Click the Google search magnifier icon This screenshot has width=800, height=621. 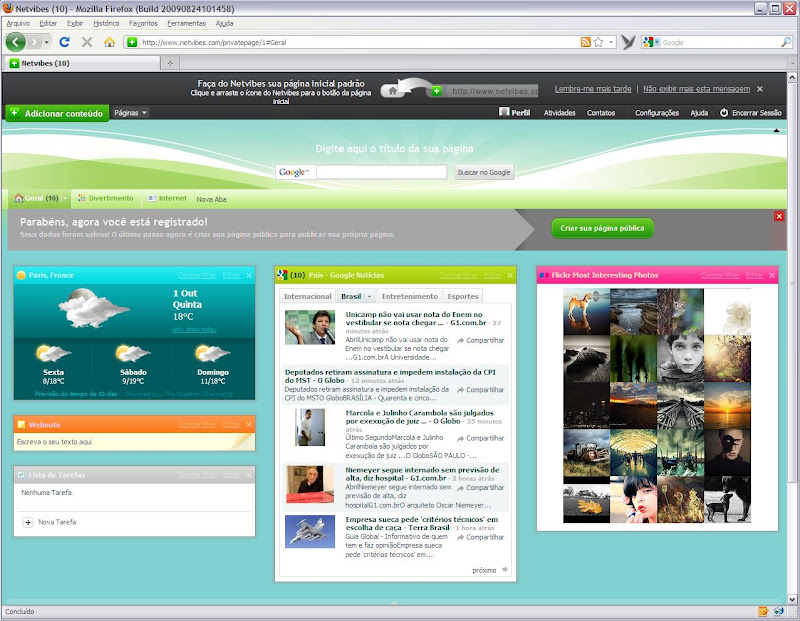pos(786,42)
